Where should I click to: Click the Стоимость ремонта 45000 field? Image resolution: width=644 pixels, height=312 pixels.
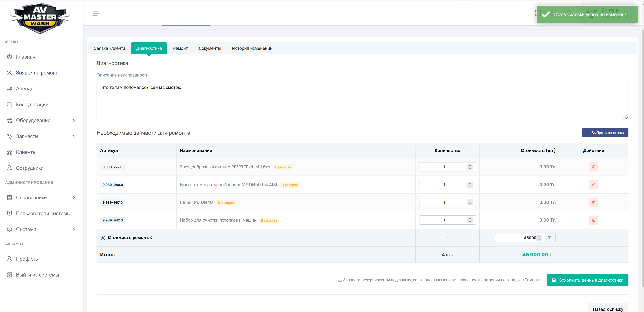pos(520,238)
